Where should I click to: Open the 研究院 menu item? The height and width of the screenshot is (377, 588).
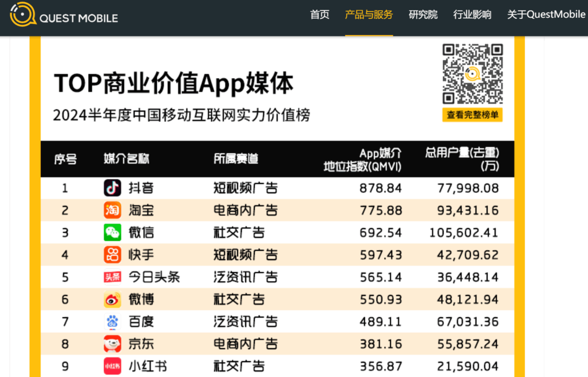pos(423,15)
